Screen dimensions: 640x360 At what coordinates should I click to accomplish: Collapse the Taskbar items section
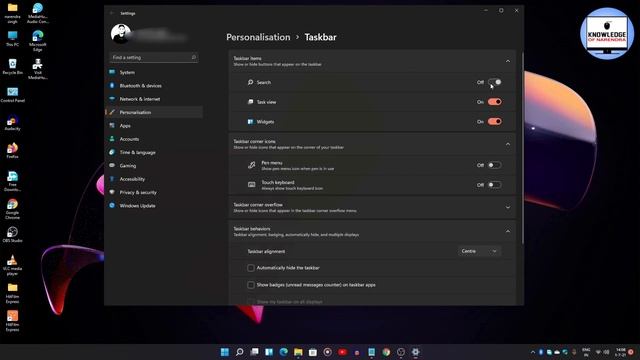pos(508,61)
